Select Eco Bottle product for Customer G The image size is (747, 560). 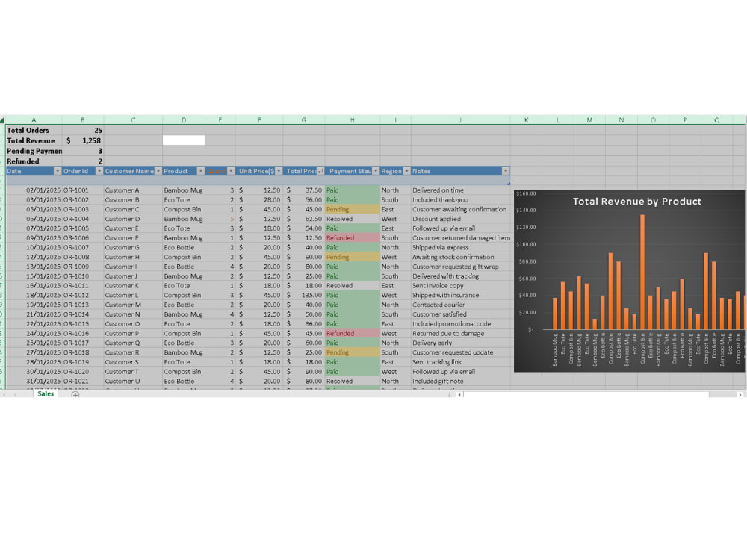click(x=184, y=247)
